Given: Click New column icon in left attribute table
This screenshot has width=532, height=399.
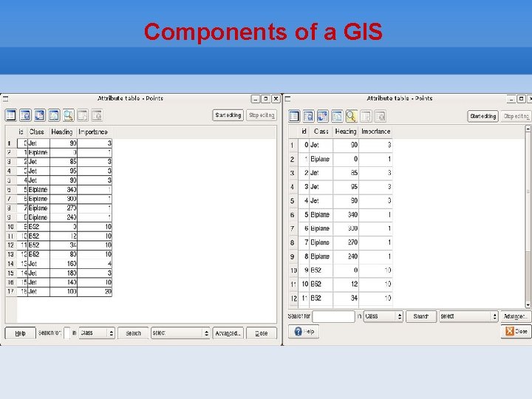Looking at the screenshot, I should point(83,115).
